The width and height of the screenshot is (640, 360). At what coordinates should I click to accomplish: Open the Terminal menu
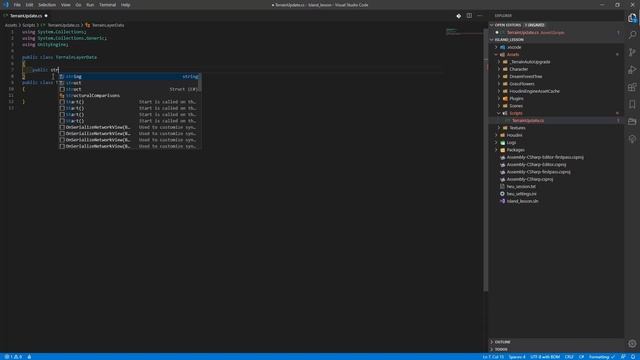pos(107,5)
